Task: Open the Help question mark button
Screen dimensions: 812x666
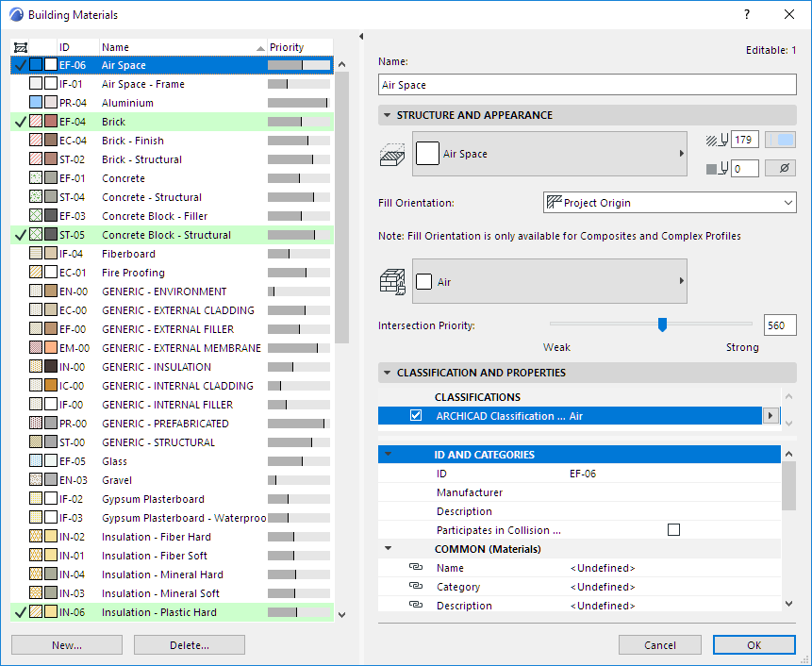Action: click(x=746, y=15)
